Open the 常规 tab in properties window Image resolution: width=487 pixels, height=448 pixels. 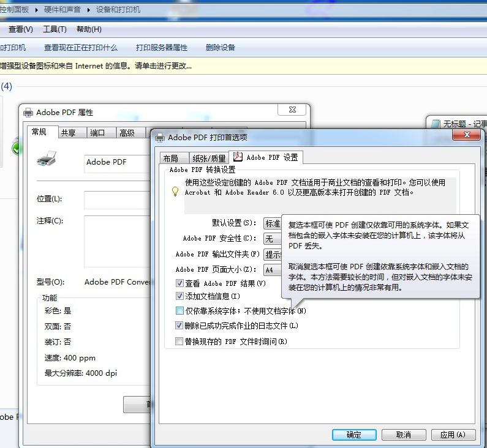coord(42,132)
